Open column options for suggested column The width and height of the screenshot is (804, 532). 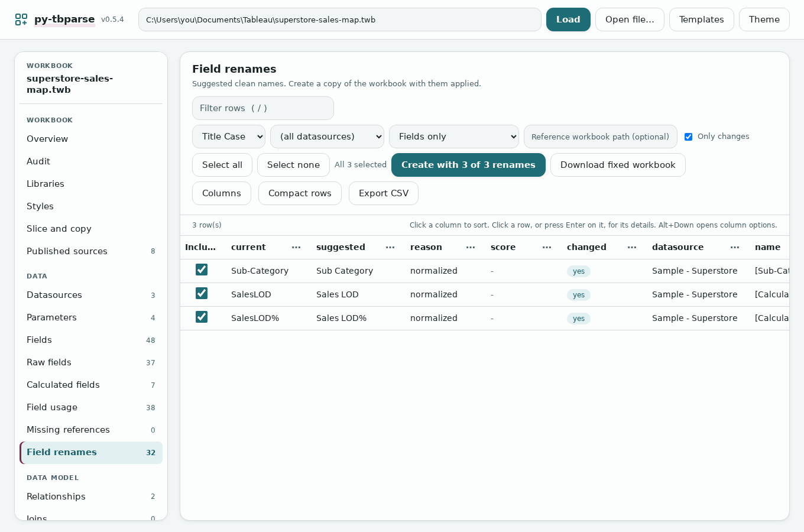click(390, 247)
